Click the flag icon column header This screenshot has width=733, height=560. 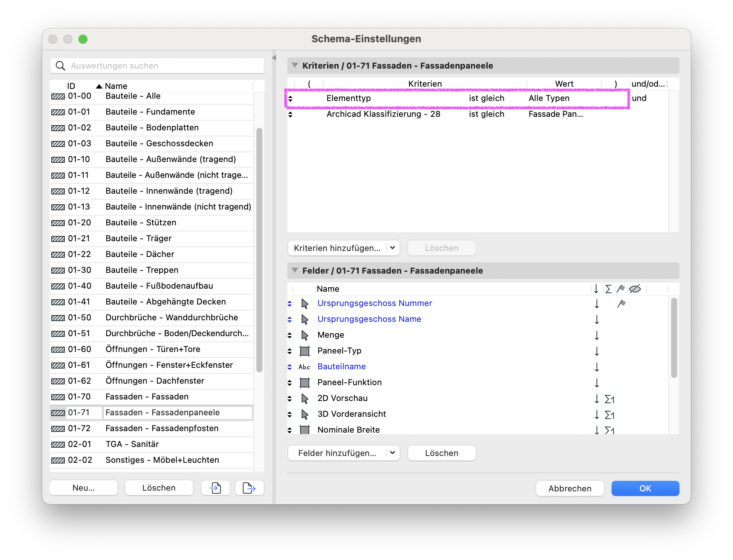pyautogui.click(x=621, y=289)
